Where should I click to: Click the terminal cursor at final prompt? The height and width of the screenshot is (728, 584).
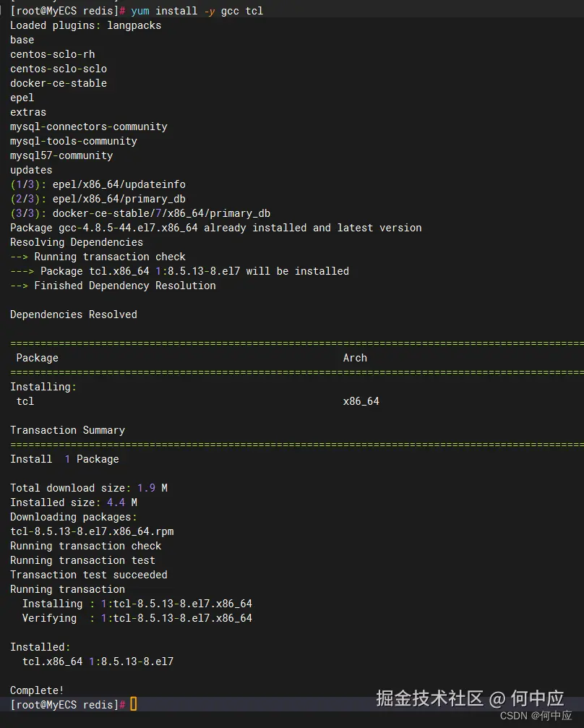133,704
